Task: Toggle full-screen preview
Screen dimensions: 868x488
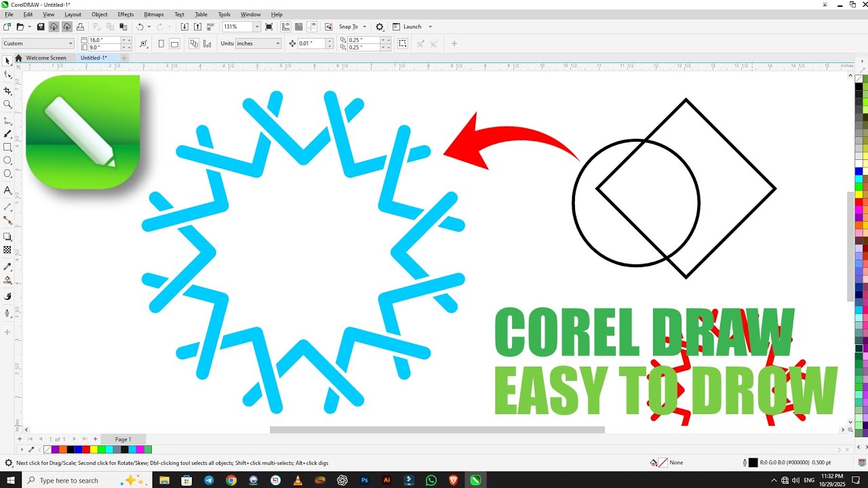Action: point(269,27)
